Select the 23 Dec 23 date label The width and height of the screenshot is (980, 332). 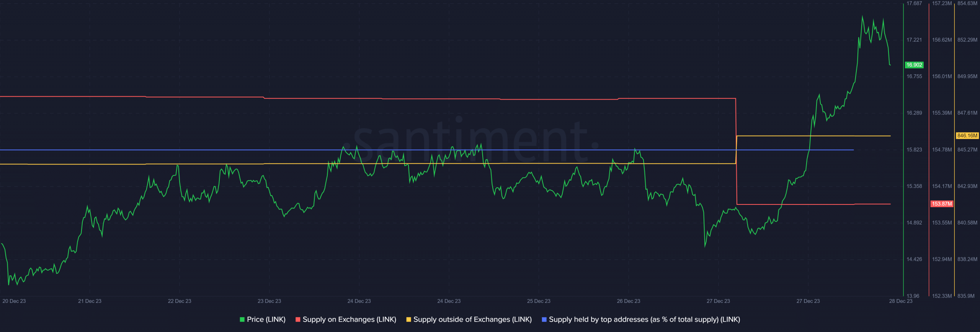tap(269, 301)
